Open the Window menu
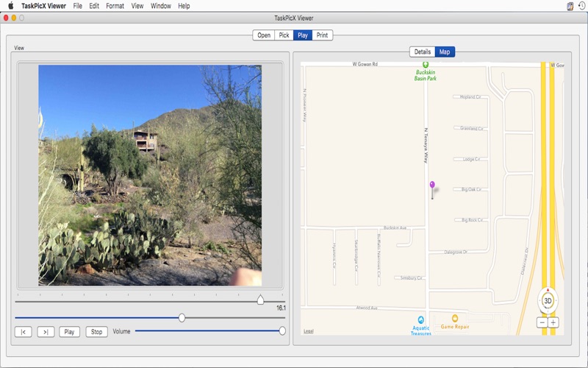 pos(161,6)
